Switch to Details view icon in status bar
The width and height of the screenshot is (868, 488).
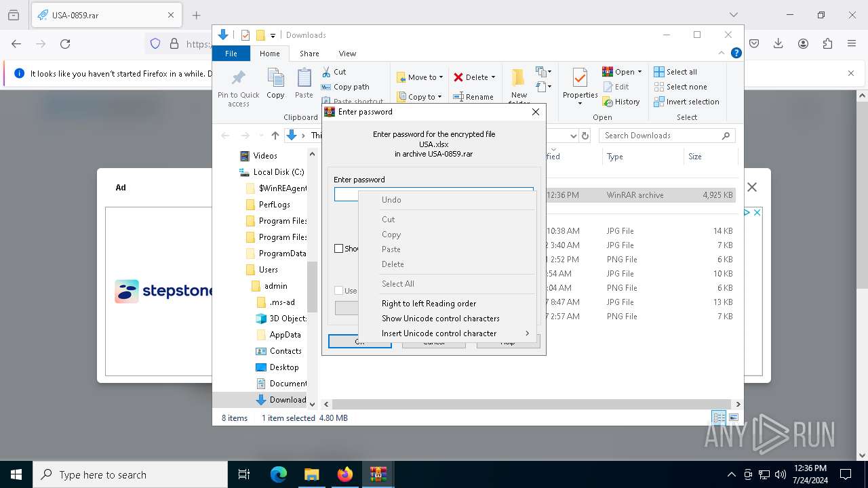tap(719, 418)
